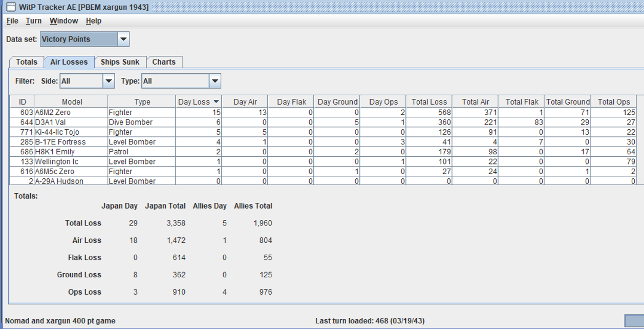Open the Charts tab
Image resolution: width=644 pixels, height=329 pixels.
(164, 62)
